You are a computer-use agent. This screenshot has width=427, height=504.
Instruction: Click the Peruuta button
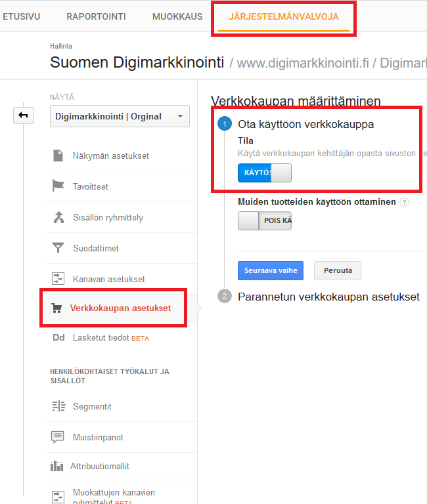tap(338, 270)
